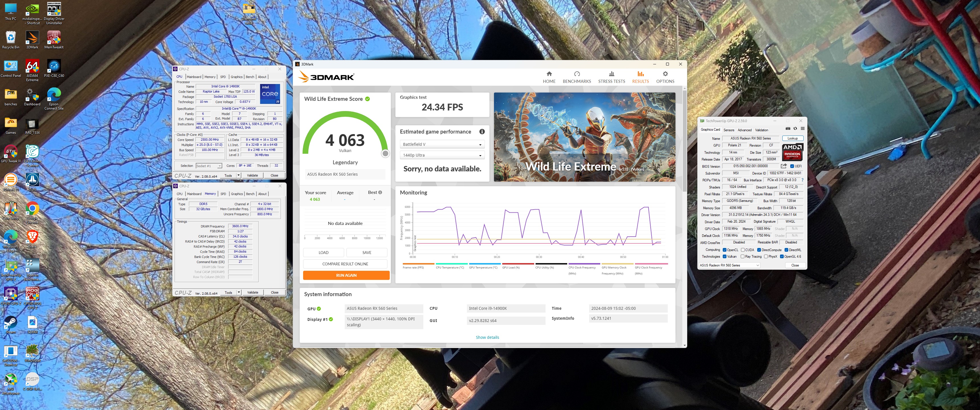Viewport: 980px width, 410px height.
Task: Toggle the CUDA checkbox in GPU-Z
Action: pos(743,250)
